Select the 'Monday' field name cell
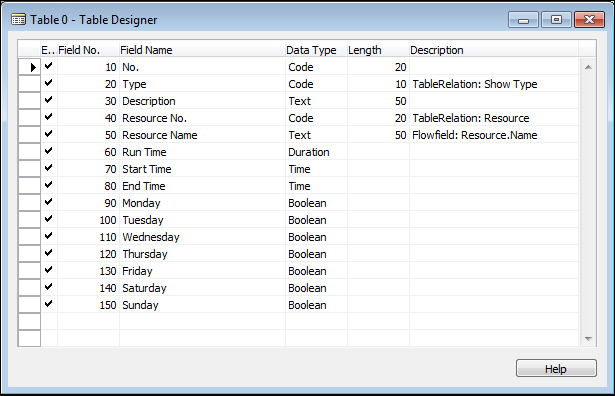This screenshot has height=396, width=615. pos(202,203)
